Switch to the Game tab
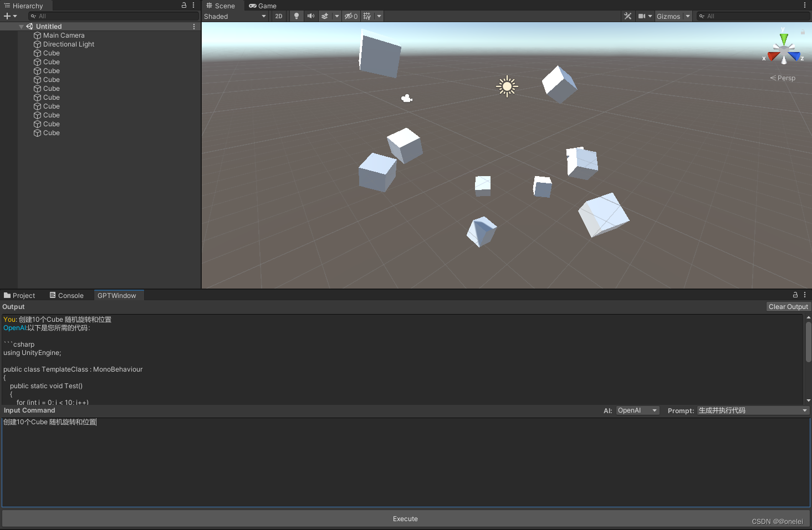812x530 pixels. (263, 6)
